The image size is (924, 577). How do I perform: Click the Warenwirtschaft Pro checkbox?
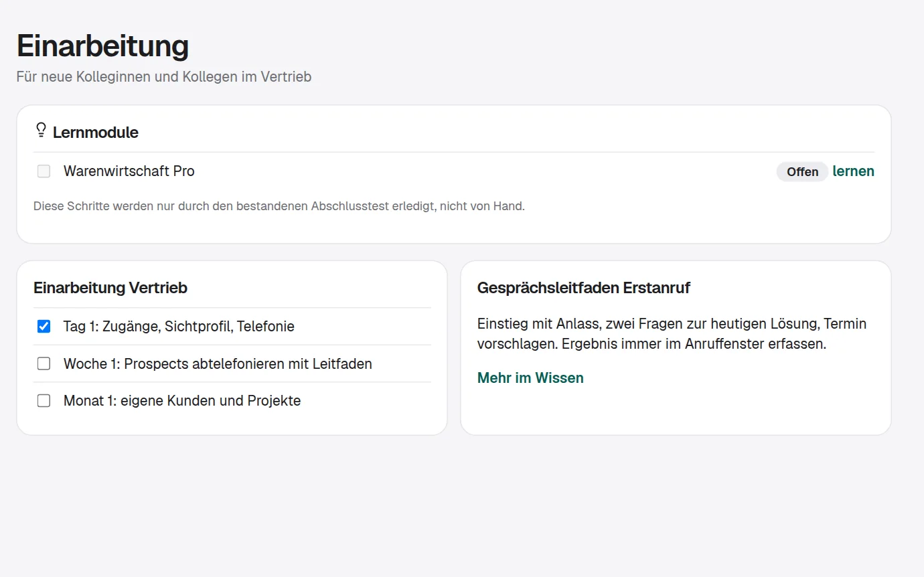click(44, 171)
